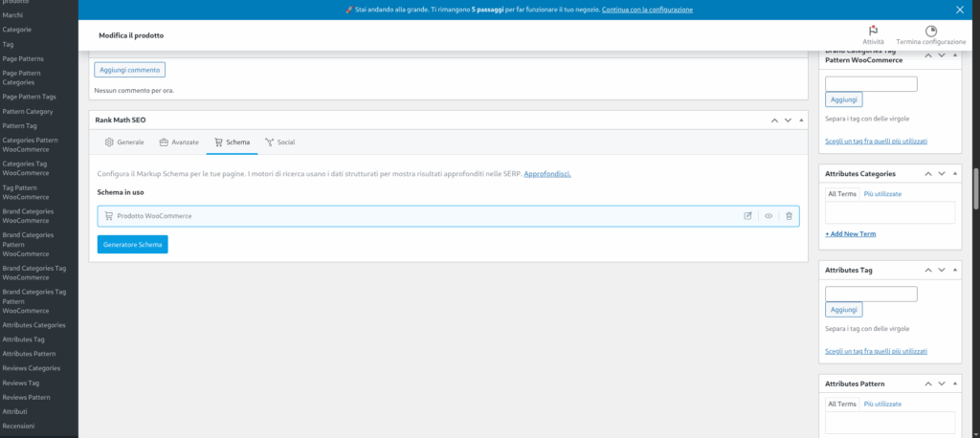This screenshot has height=438, width=980.
Task: Click the Generatore Schema button
Action: (132, 245)
